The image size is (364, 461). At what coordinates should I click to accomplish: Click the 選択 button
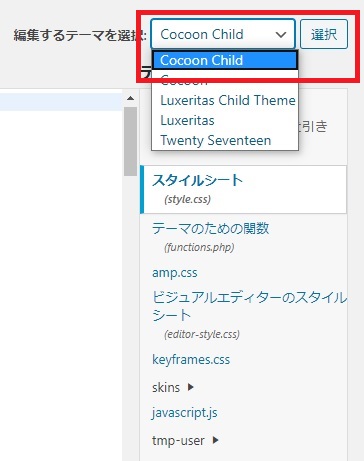pyautogui.click(x=324, y=34)
